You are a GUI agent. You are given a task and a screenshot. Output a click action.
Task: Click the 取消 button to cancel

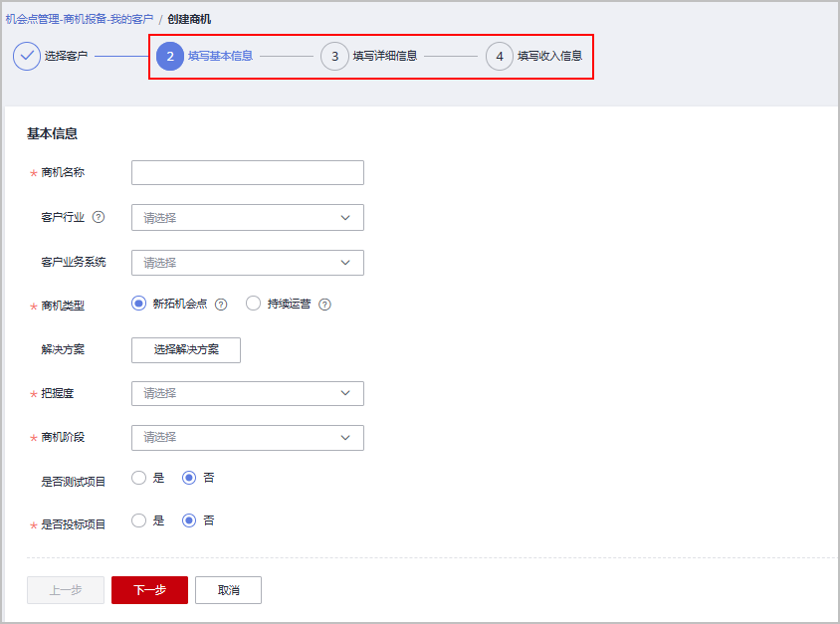[228, 589]
